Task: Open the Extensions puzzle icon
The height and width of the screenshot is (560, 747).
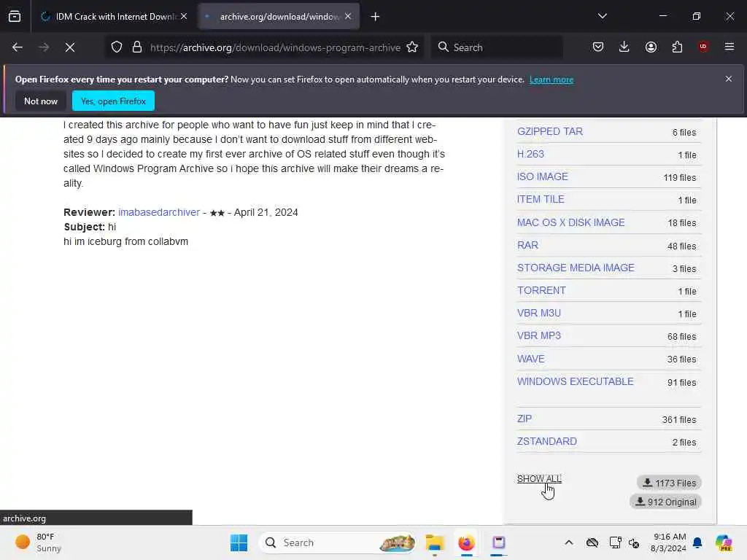Action: point(677,47)
